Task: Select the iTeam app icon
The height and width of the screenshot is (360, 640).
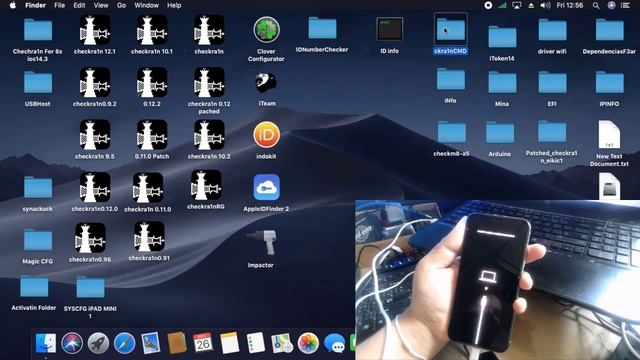Action: (x=266, y=83)
